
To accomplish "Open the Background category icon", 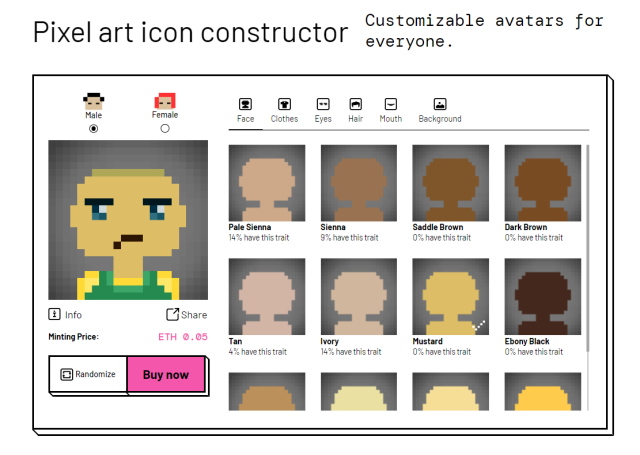I will click(x=440, y=103).
